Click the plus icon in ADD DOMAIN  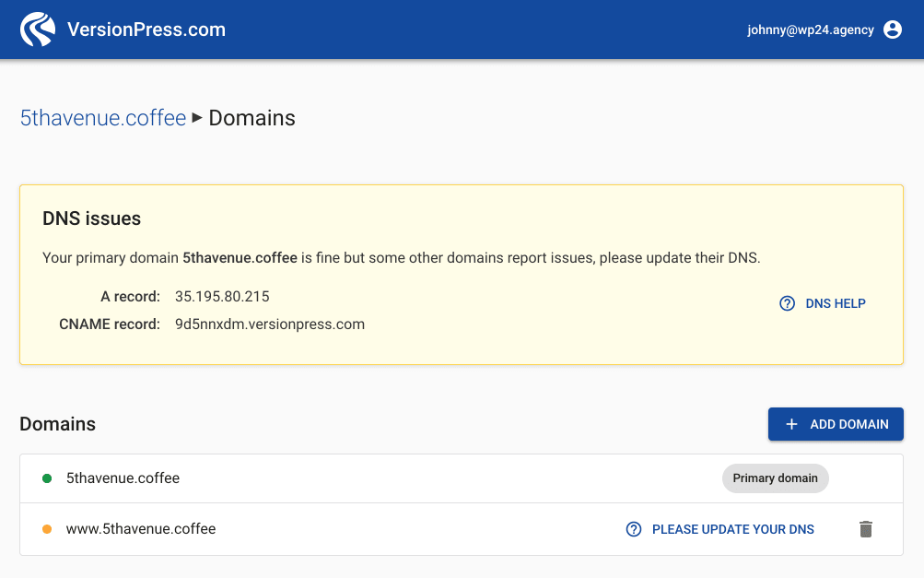click(x=791, y=424)
